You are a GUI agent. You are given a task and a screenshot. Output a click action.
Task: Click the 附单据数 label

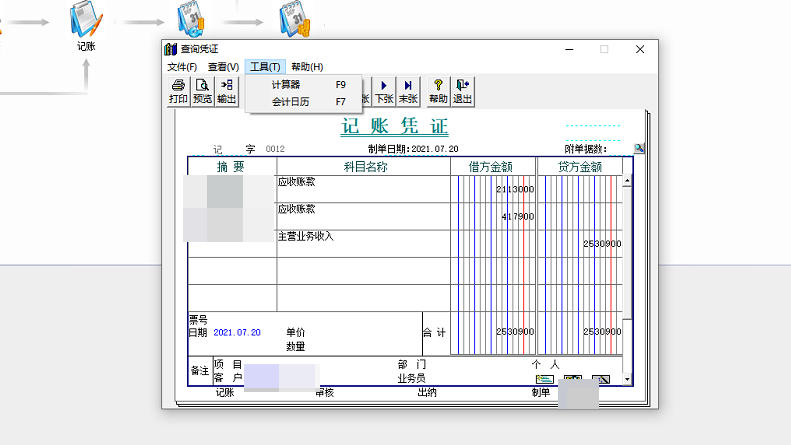[586, 149]
